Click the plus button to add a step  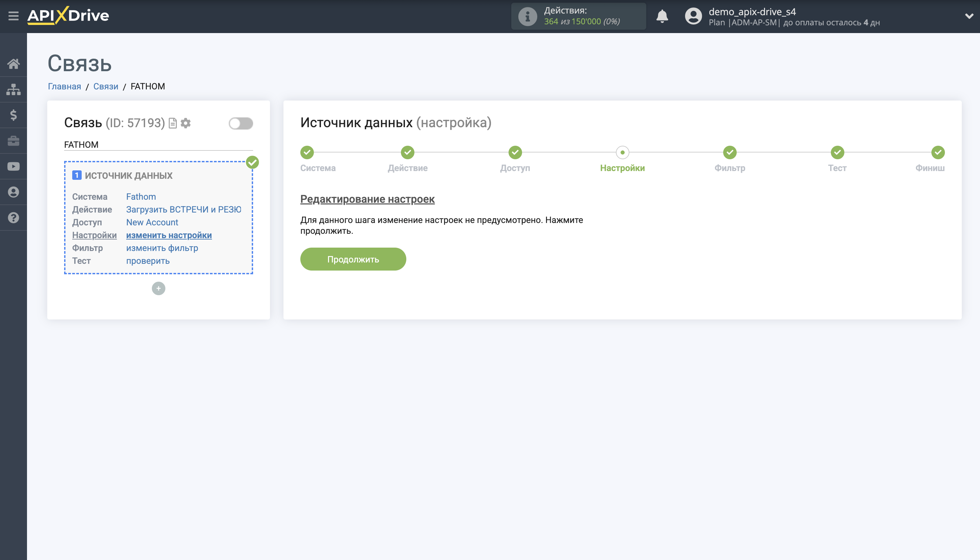tap(158, 288)
